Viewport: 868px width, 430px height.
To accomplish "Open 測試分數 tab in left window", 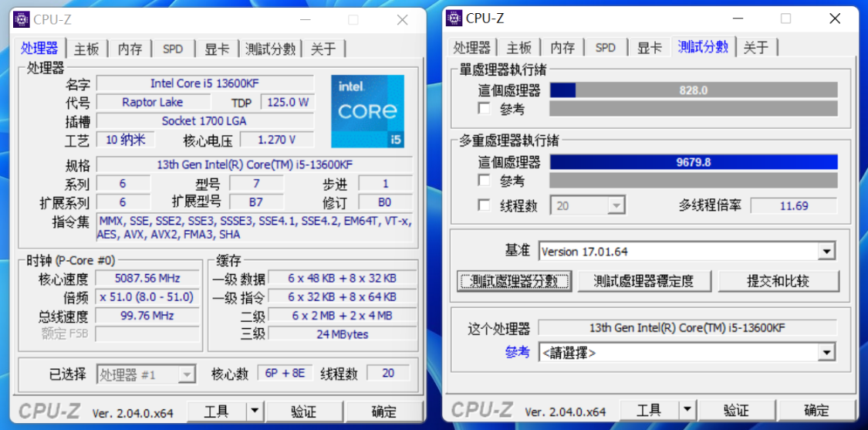I will pos(270,49).
